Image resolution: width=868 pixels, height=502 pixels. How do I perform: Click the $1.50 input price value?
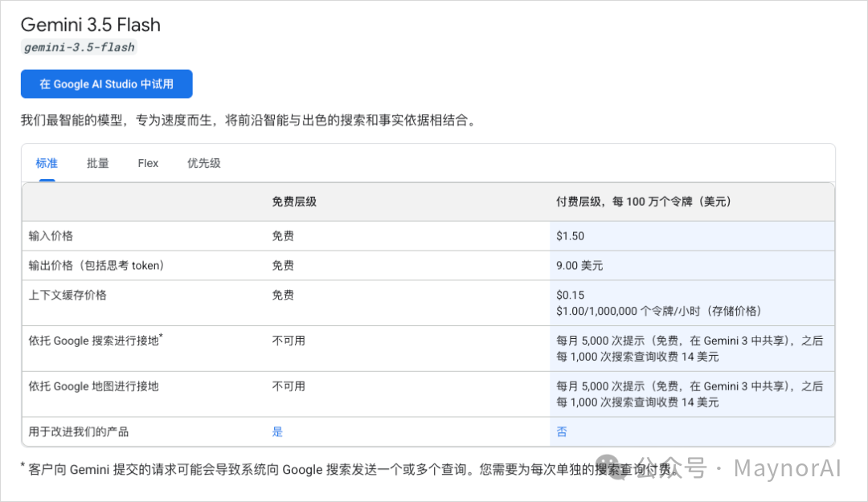pyautogui.click(x=570, y=236)
